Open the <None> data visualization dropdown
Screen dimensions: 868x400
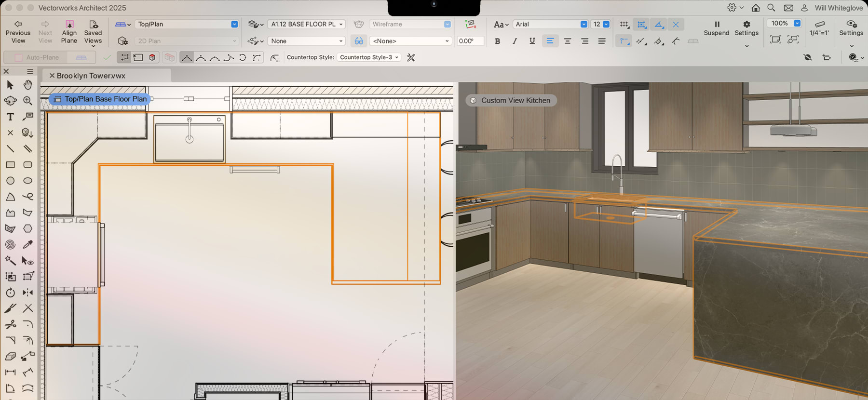point(411,41)
